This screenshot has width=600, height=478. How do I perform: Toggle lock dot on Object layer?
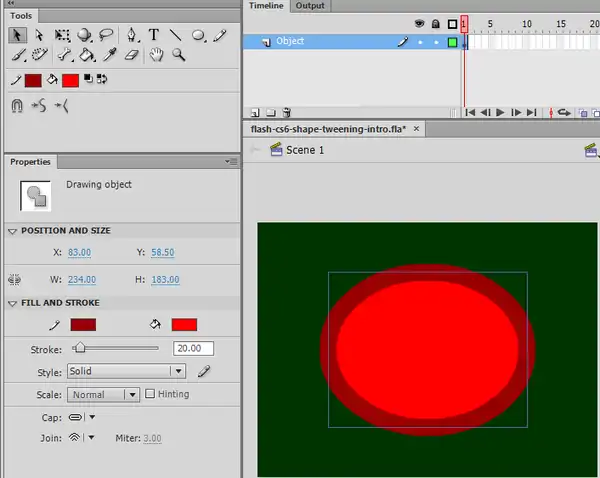[x=435, y=42]
